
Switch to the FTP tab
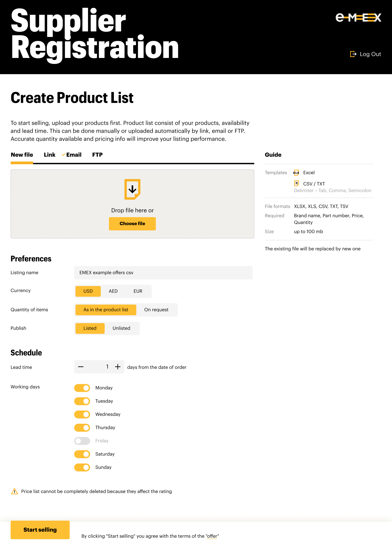pyautogui.click(x=97, y=155)
